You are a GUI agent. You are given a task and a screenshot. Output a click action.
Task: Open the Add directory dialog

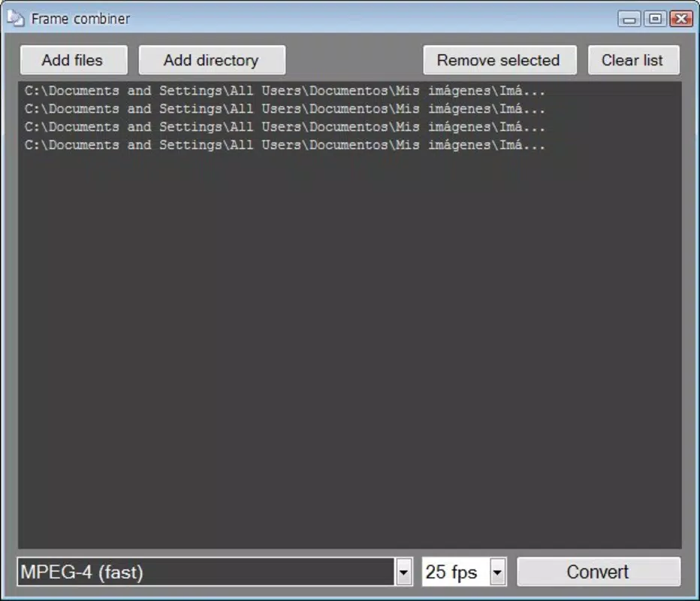[x=212, y=60]
